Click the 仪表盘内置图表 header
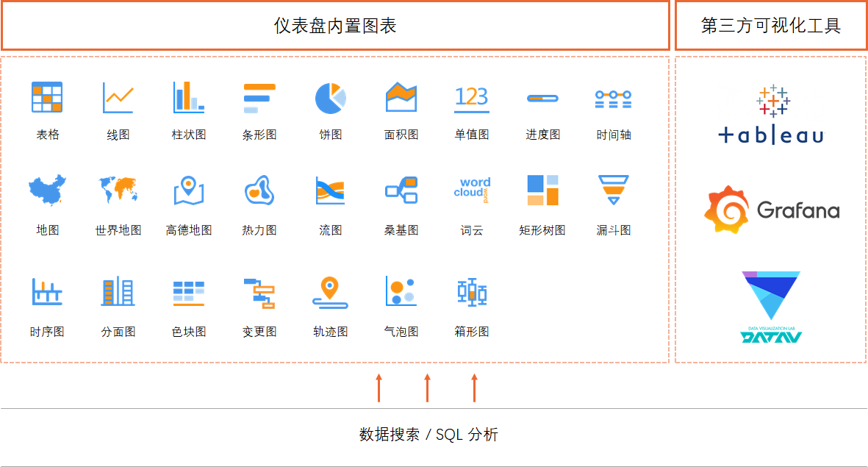 pos(335,26)
